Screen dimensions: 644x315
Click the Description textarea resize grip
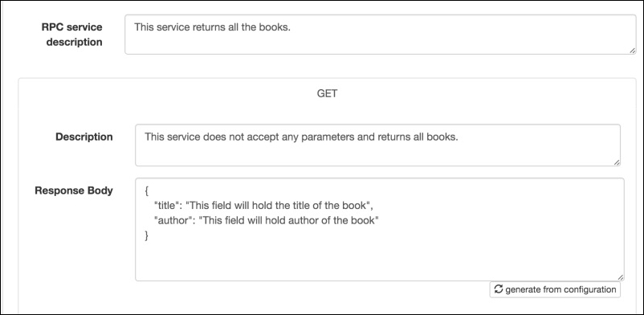point(617,162)
